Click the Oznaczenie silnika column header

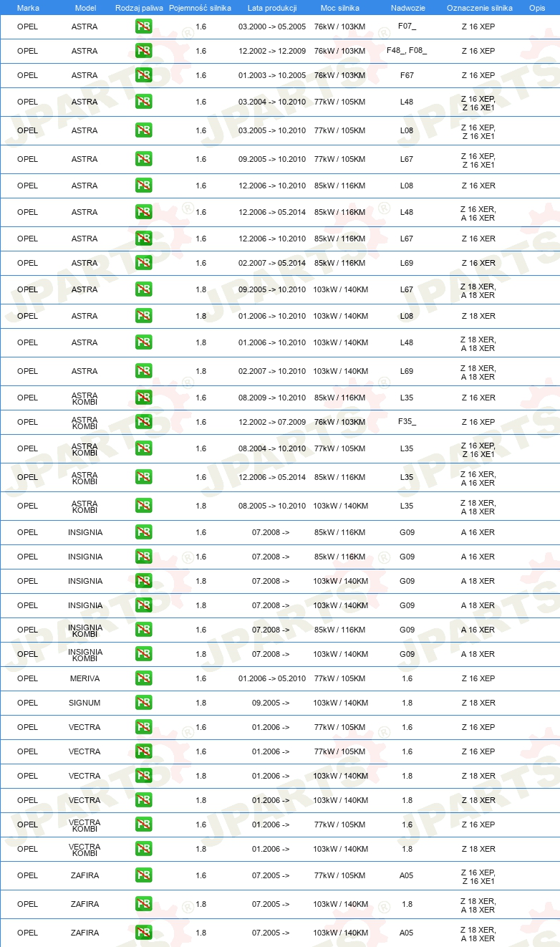pyautogui.click(x=479, y=8)
